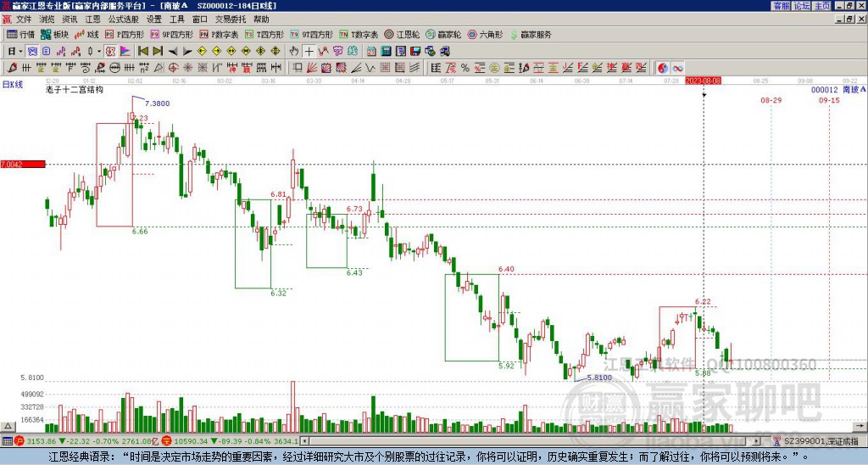Screen dimensions: 868x465
Task: Open the P四方形 tool
Action: 125,34
